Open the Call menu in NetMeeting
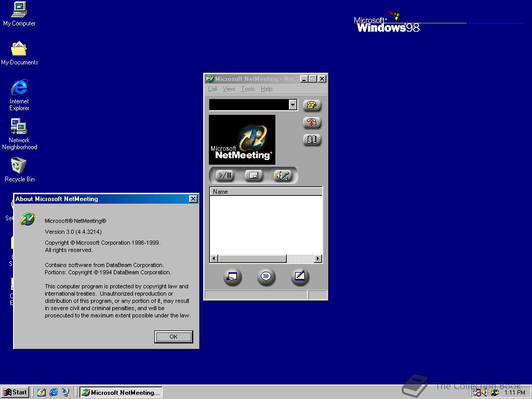Image resolution: width=532 pixels, height=399 pixels. coord(212,89)
